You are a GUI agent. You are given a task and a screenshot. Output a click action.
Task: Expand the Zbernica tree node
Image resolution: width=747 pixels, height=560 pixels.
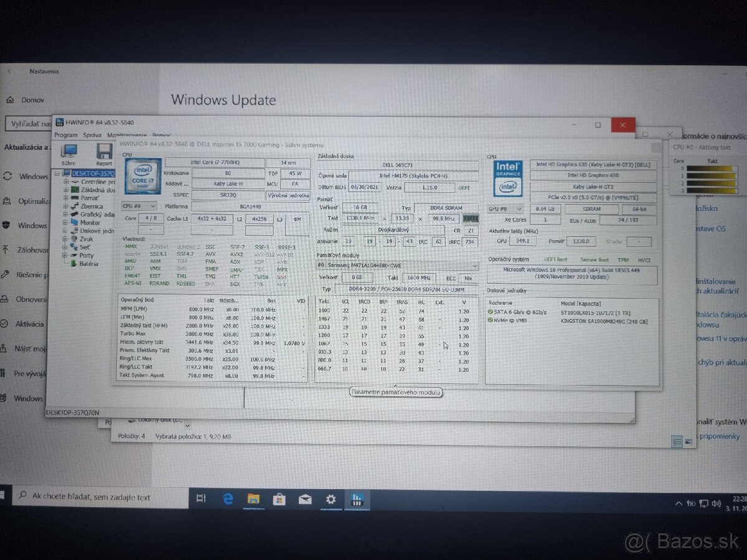pyautogui.click(x=66, y=206)
